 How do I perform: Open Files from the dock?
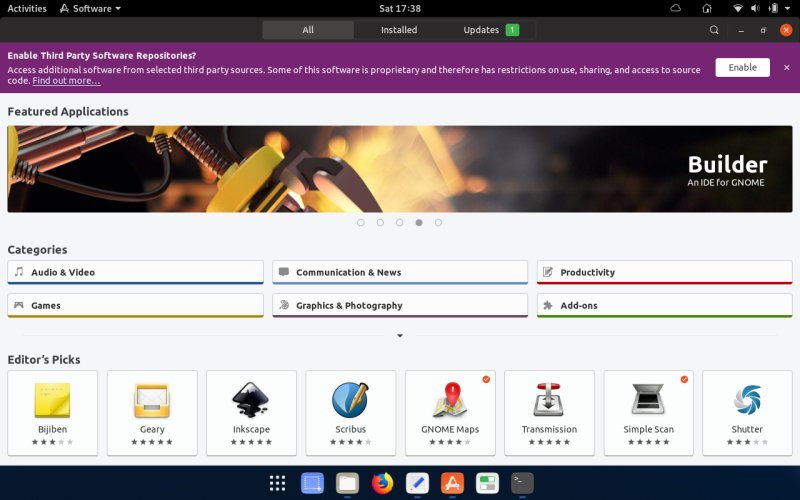347,483
